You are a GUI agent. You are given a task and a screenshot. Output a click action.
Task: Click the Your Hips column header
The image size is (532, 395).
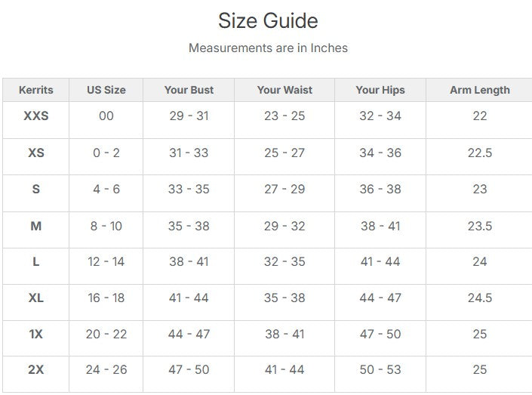point(380,90)
